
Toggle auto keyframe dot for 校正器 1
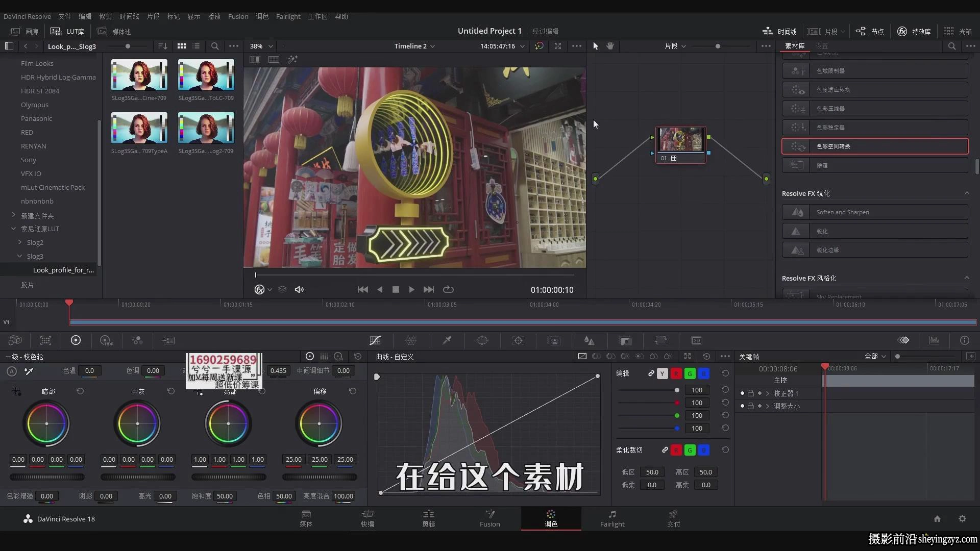coord(742,393)
